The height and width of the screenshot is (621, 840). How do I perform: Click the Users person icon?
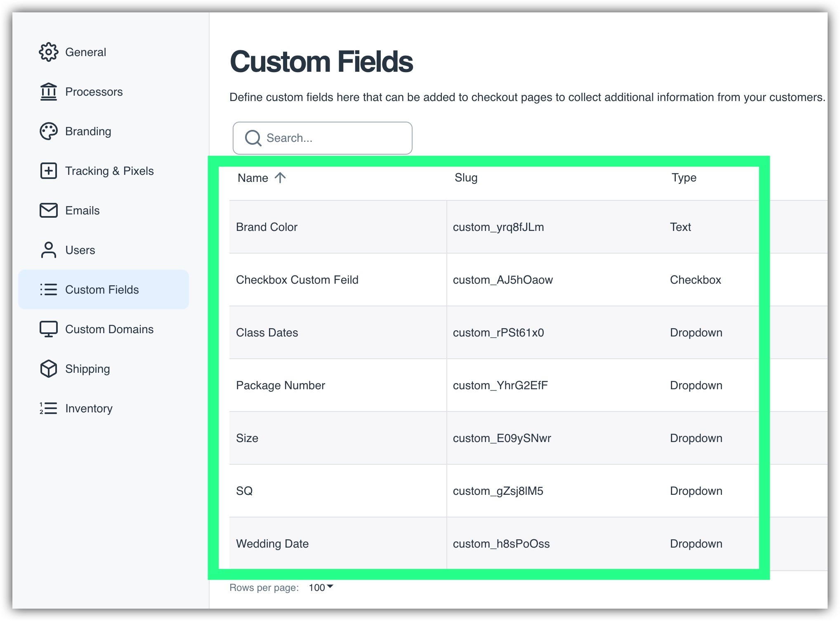[x=48, y=250]
